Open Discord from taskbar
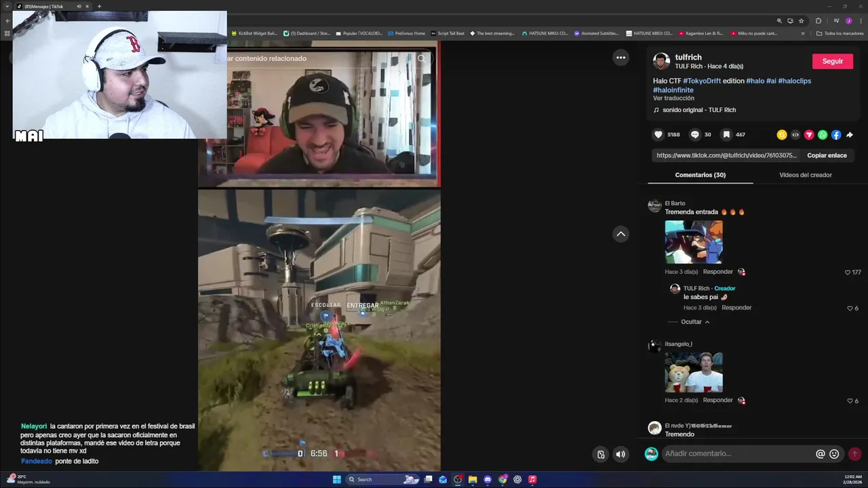The width and height of the screenshot is (868, 488). [488, 479]
